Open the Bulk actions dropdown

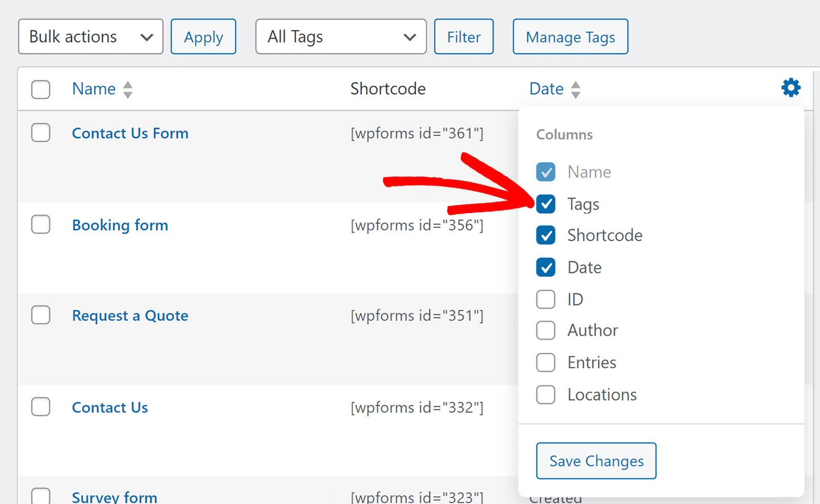tap(90, 36)
